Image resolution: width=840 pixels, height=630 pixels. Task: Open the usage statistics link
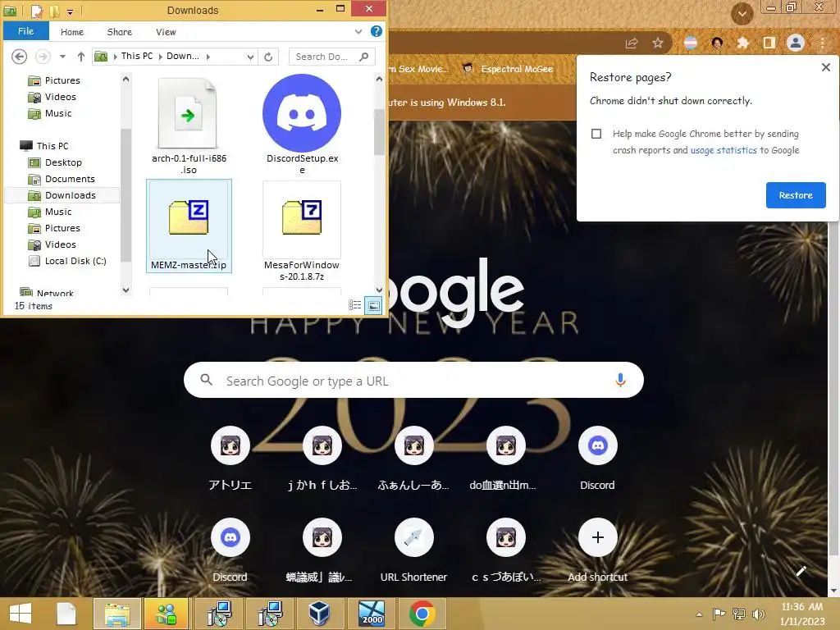click(x=724, y=151)
